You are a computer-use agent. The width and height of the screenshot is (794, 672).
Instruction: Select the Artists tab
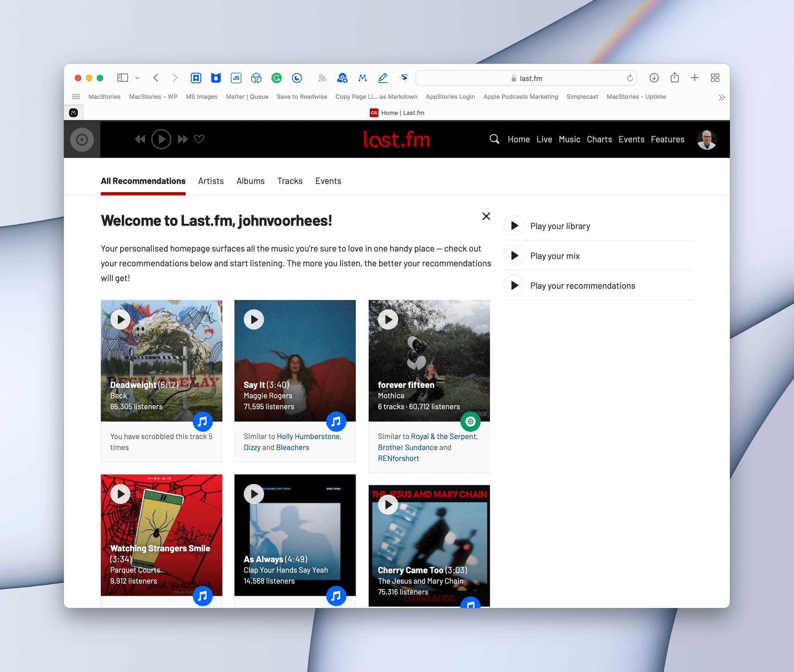[211, 181]
